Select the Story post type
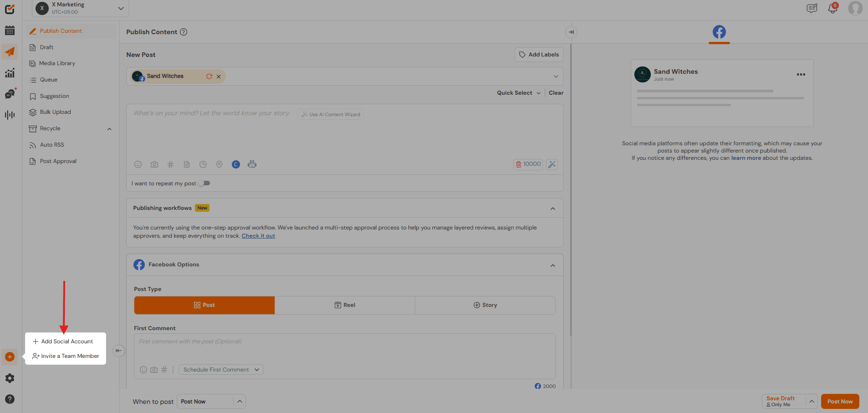 point(485,305)
